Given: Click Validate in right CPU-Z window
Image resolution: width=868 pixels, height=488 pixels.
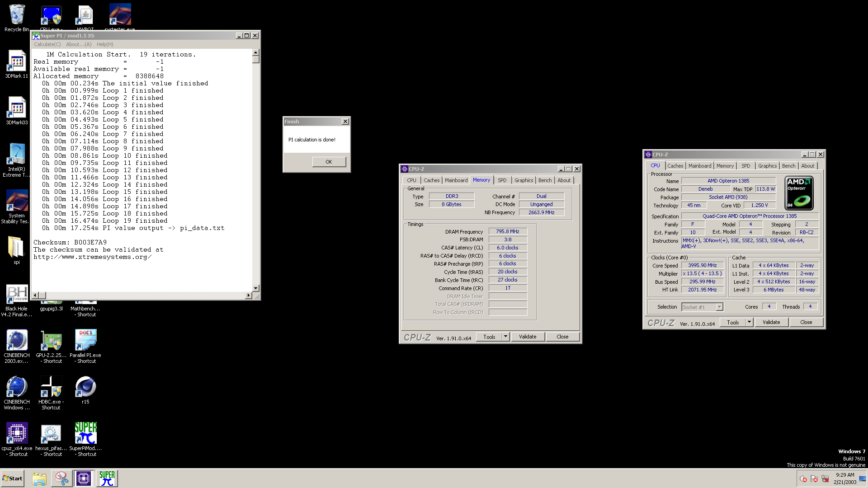Looking at the screenshot, I should coord(771,322).
